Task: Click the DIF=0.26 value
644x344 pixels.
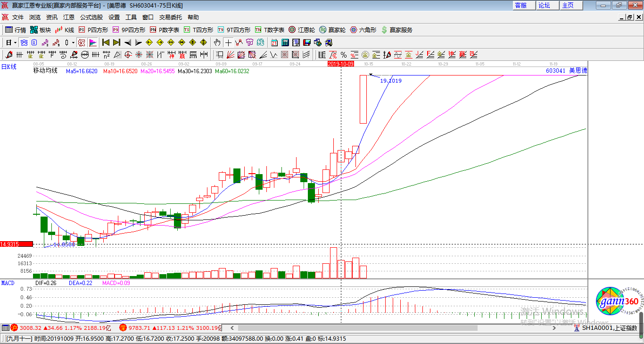Action: (46, 283)
